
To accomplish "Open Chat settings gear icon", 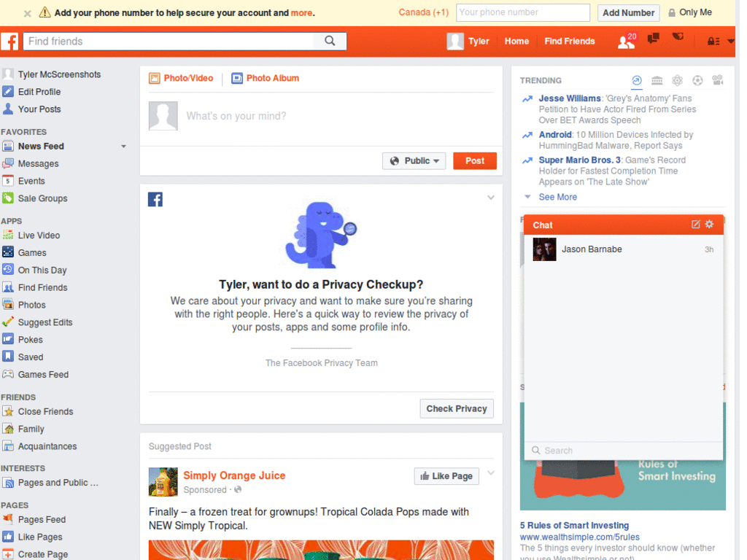I will tap(709, 224).
